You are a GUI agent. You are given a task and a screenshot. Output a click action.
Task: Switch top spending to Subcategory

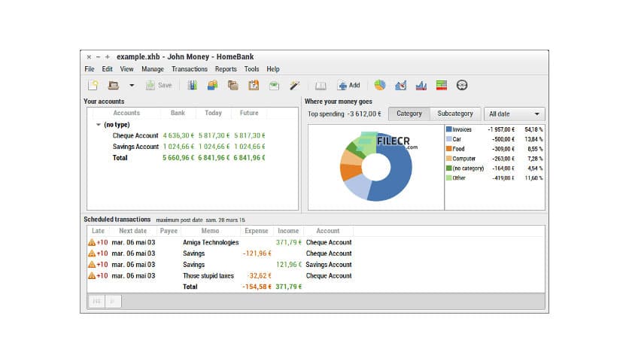click(455, 114)
